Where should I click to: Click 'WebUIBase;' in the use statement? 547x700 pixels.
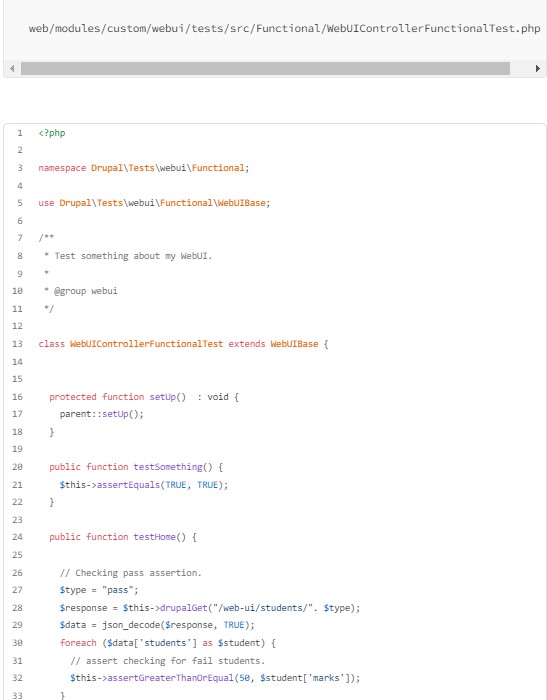coord(244,203)
